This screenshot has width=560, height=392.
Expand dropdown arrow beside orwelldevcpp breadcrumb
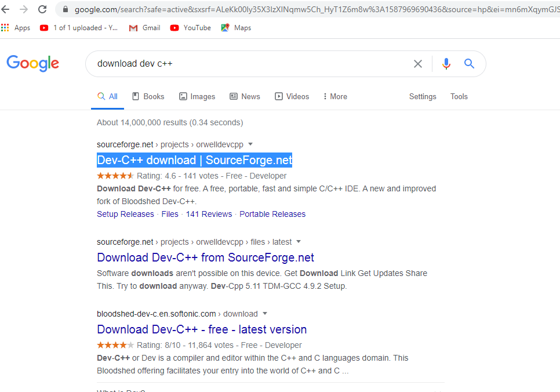250,144
